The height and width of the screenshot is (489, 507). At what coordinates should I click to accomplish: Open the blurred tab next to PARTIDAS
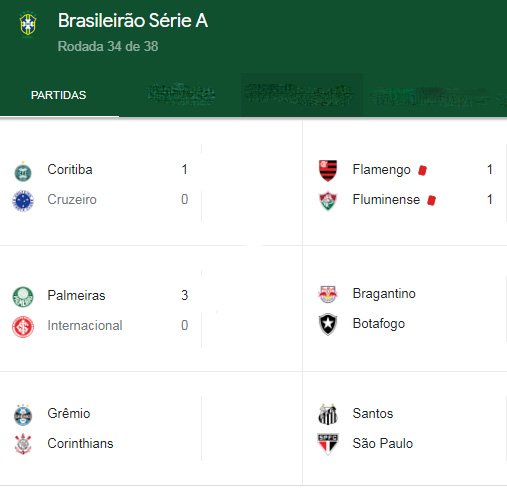(181, 94)
